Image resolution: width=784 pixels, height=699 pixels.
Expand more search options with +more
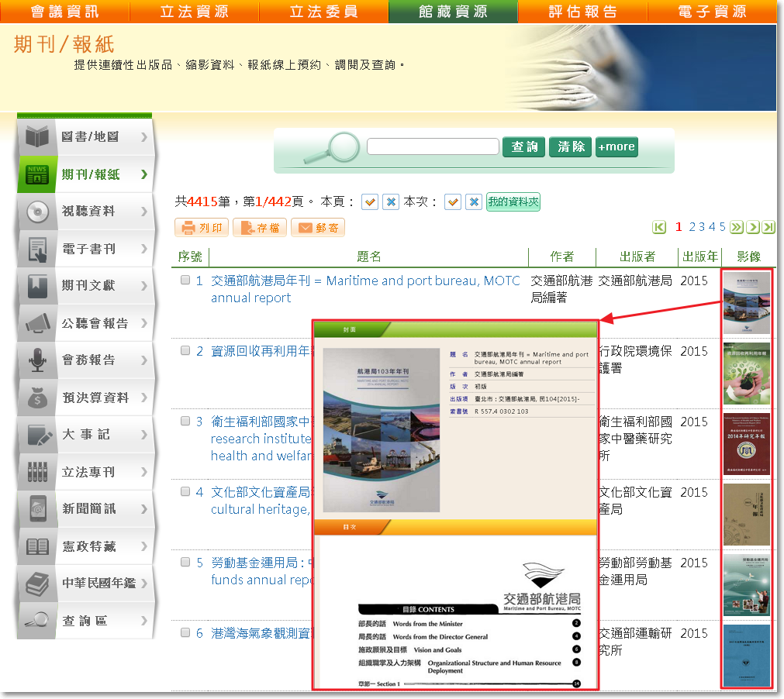[616, 146]
